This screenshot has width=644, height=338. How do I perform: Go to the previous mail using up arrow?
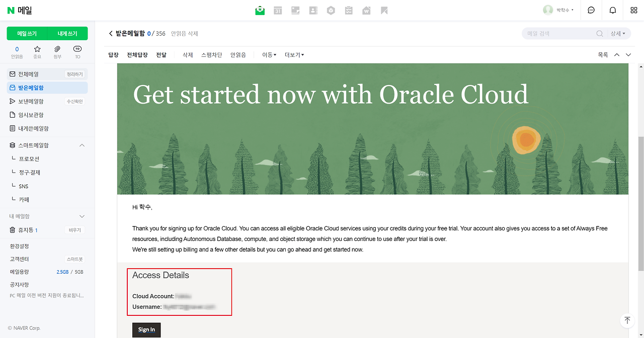pos(617,55)
